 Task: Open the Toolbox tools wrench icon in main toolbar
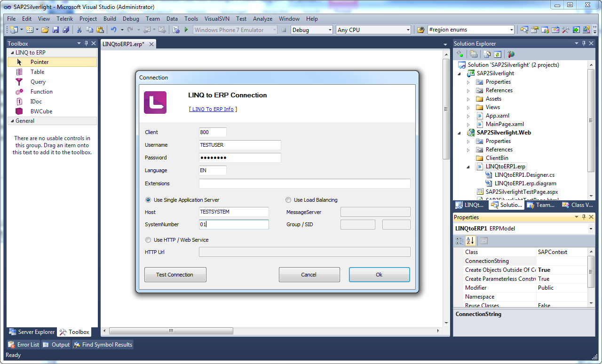pos(565,30)
